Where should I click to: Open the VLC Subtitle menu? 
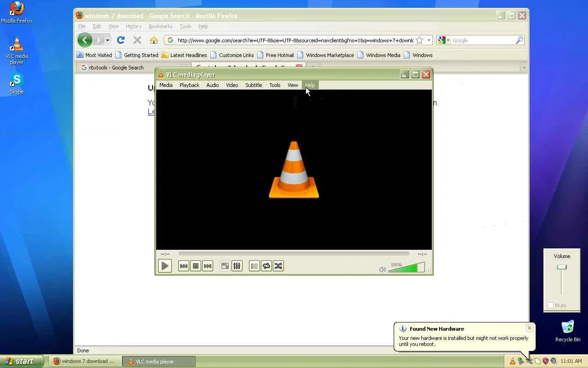(254, 85)
